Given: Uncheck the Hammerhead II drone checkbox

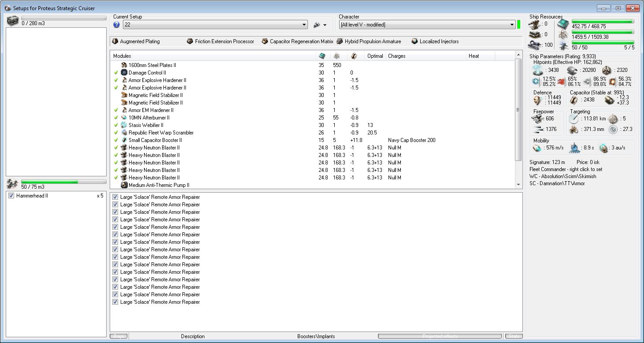Looking at the screenshot, I should pyautogui.click(x=11, y=196).
